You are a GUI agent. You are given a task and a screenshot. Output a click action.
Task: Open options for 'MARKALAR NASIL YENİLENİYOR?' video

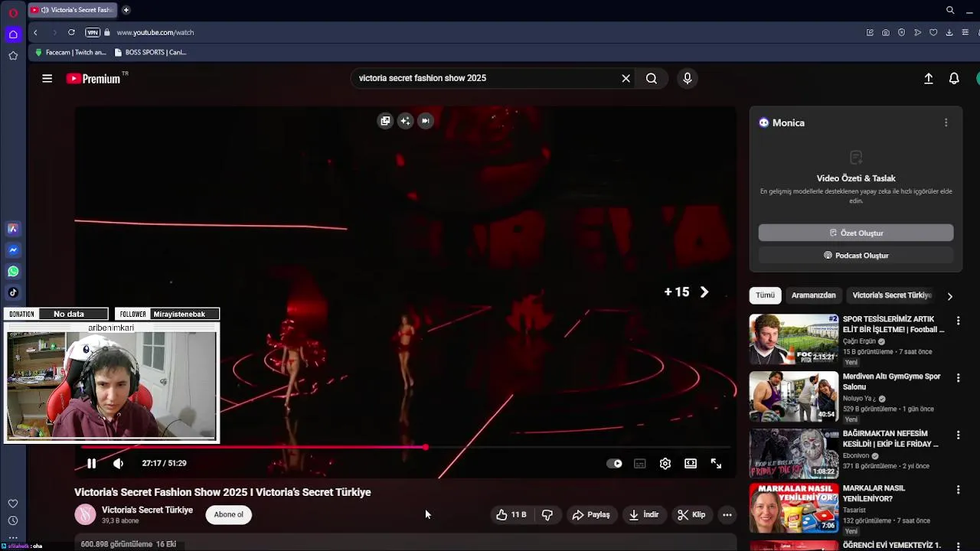point(958,490)
